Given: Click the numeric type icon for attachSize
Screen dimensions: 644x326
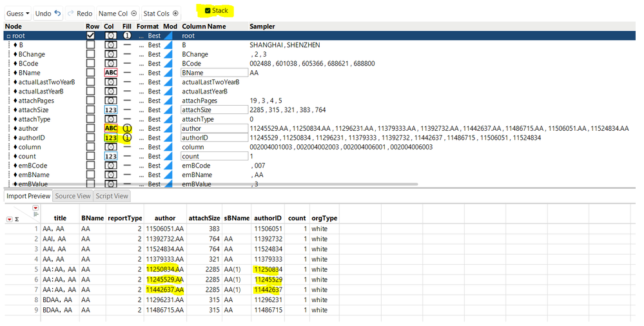Looking at the screenshot, I should point(110,110).
